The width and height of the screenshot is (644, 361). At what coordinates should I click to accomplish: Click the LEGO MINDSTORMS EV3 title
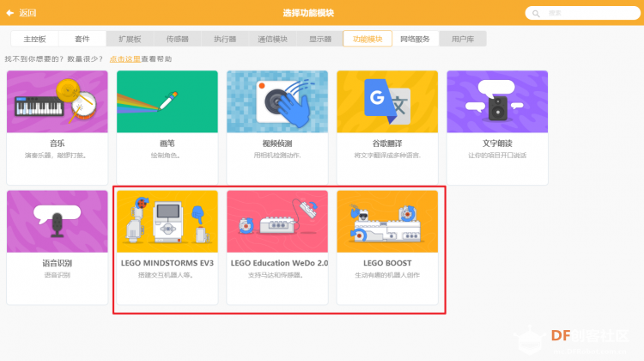tap(167, 263)
